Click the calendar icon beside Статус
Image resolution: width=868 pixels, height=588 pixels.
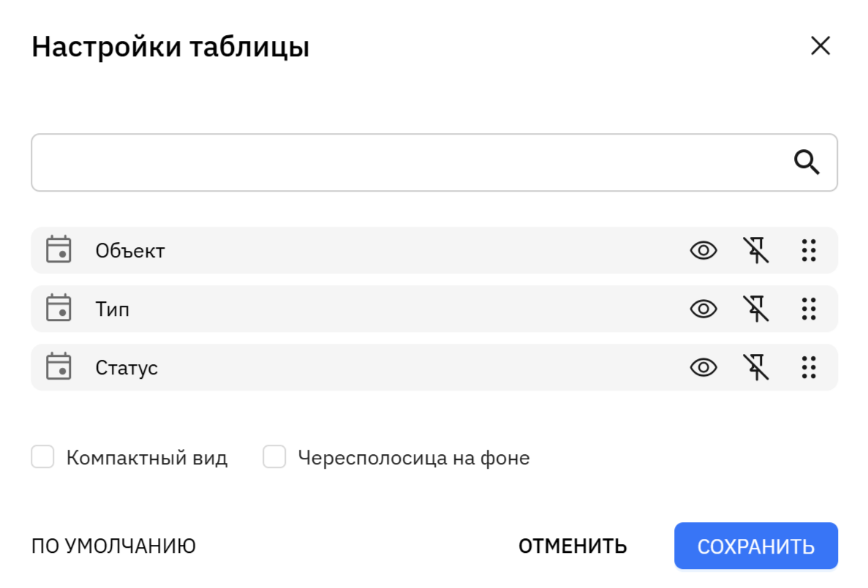pos(59,366)
